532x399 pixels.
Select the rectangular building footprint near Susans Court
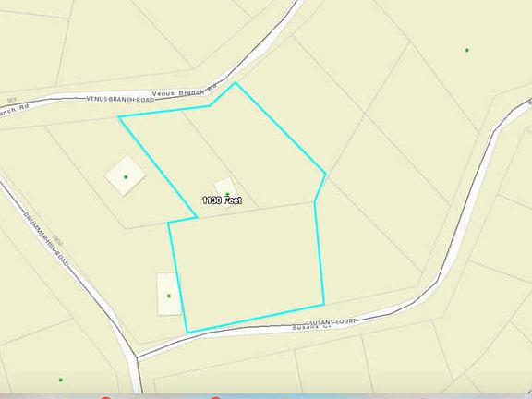169,294
